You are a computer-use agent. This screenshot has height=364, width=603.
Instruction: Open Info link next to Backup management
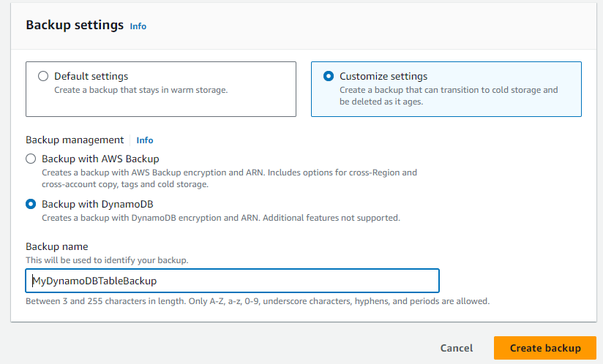[145, 140]
